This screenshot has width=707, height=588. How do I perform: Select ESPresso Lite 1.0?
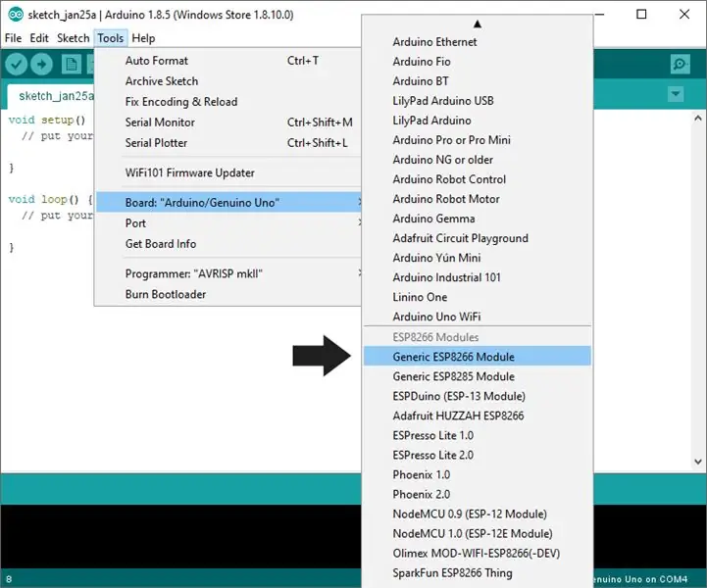click(477, 436)
